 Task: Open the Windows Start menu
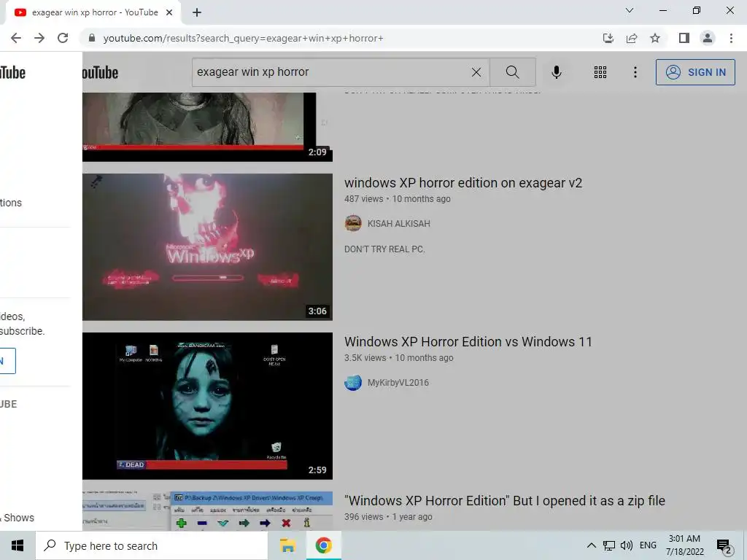18,545
